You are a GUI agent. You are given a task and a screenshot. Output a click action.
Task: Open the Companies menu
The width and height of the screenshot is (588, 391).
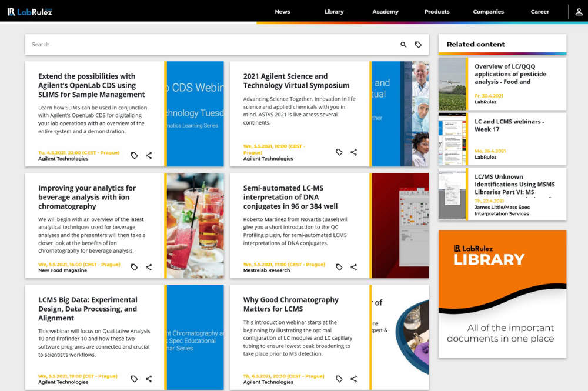(488, 12)
